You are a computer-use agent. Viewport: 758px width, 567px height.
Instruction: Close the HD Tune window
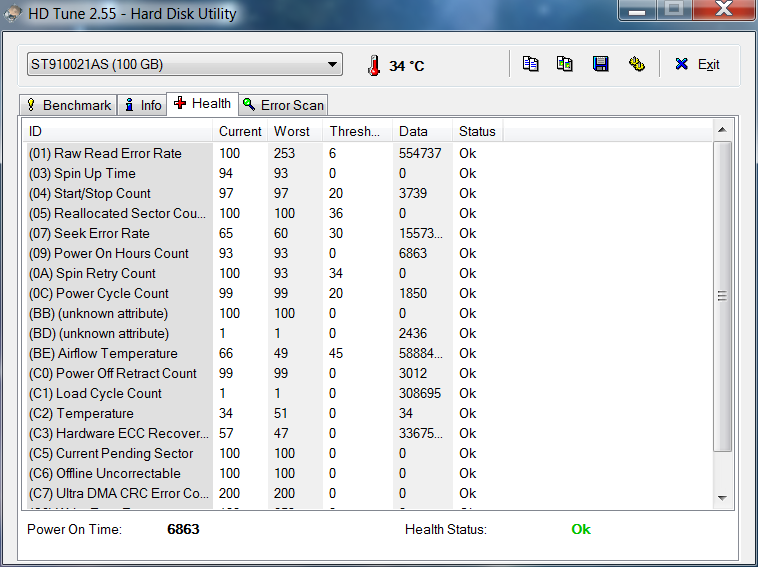[x=724, y=10]
